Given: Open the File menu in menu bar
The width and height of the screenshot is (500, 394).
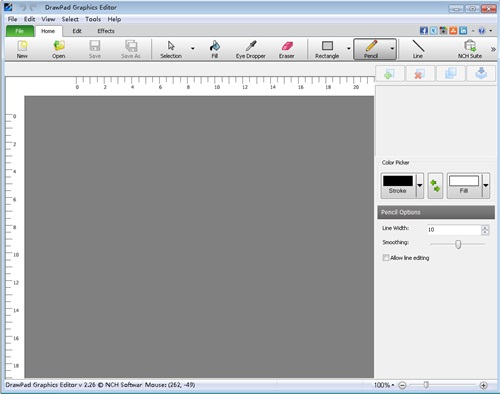Looking at the screenshot, I should (13, 19).
